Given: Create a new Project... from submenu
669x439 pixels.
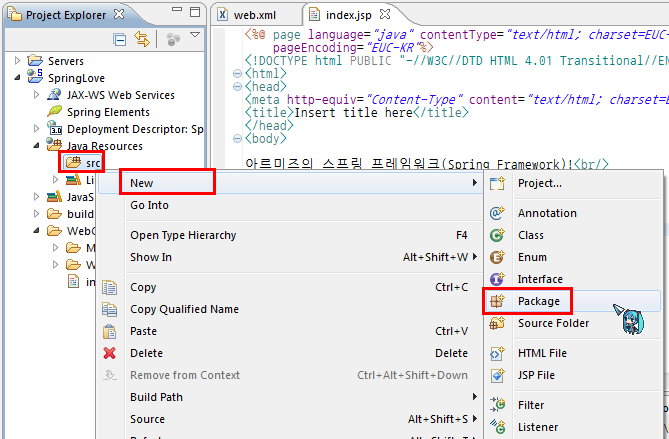Looking at the screenshot, I should click(x=573, y=183).
